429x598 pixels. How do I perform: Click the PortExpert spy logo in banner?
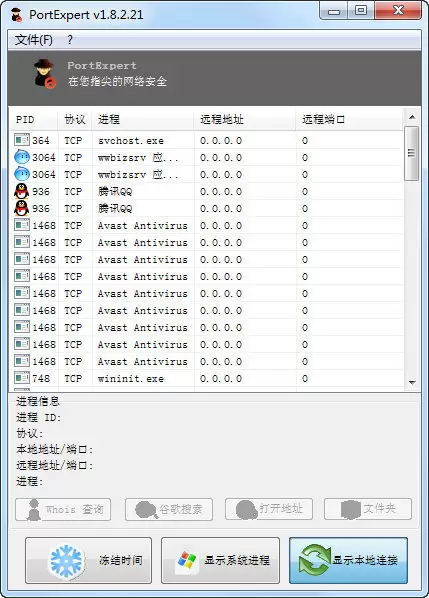click(x=45, y=74)
